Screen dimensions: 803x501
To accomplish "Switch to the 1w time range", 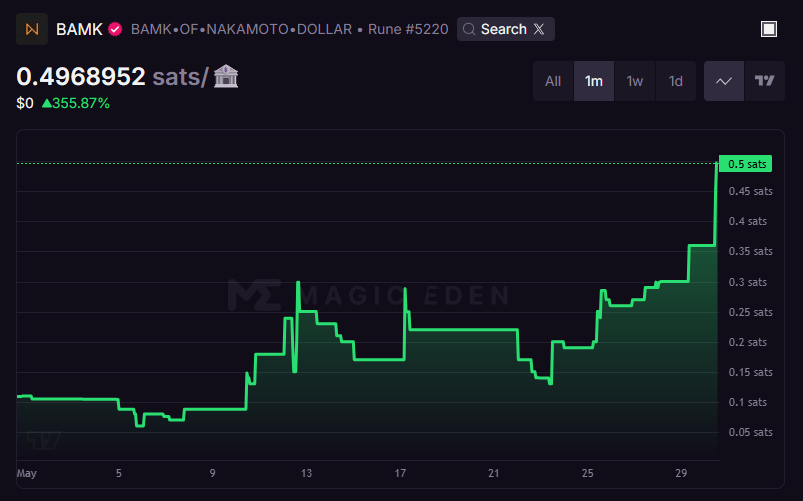I will pyautogui.click(x=635, y=81).
